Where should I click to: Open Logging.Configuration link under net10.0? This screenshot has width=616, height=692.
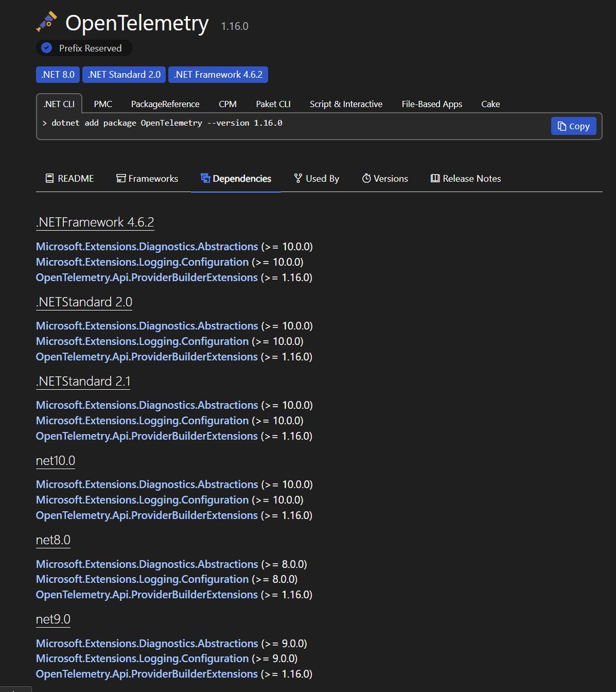pos(142,500)
